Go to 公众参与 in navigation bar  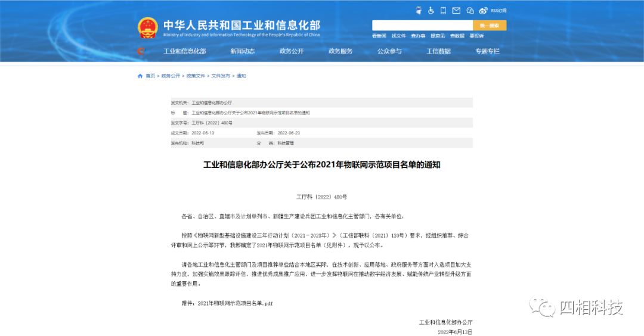(389, 51)
